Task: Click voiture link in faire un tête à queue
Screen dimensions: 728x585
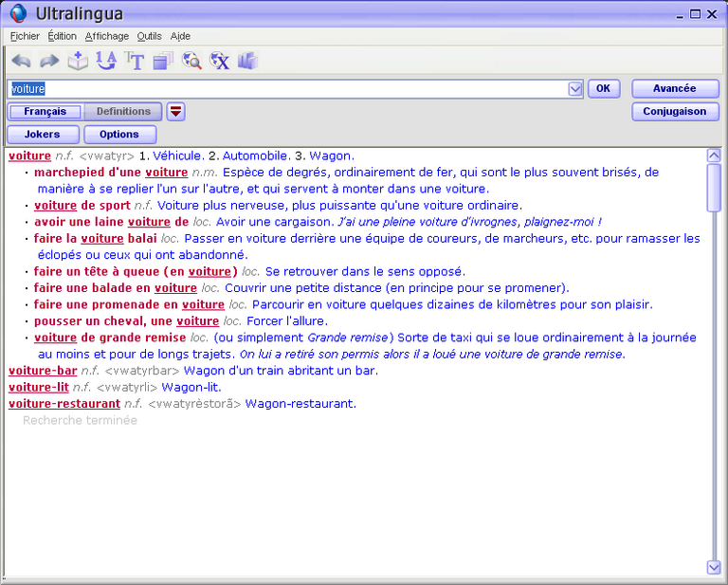Action: coord(209,271)
